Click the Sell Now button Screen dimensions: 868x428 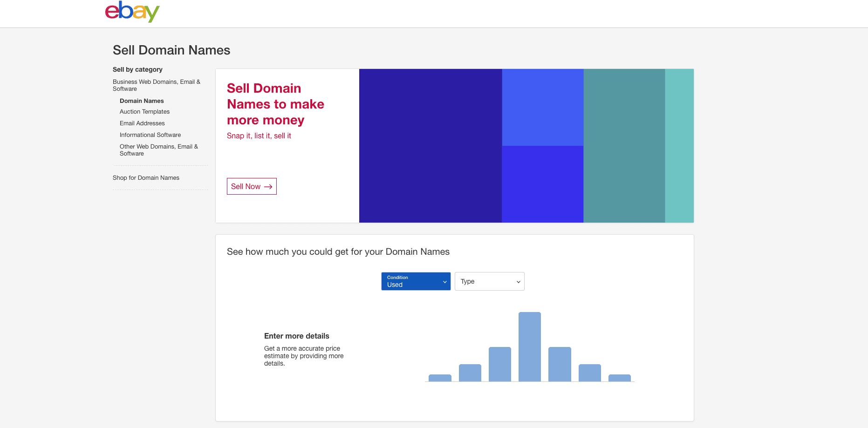(252, 186)
